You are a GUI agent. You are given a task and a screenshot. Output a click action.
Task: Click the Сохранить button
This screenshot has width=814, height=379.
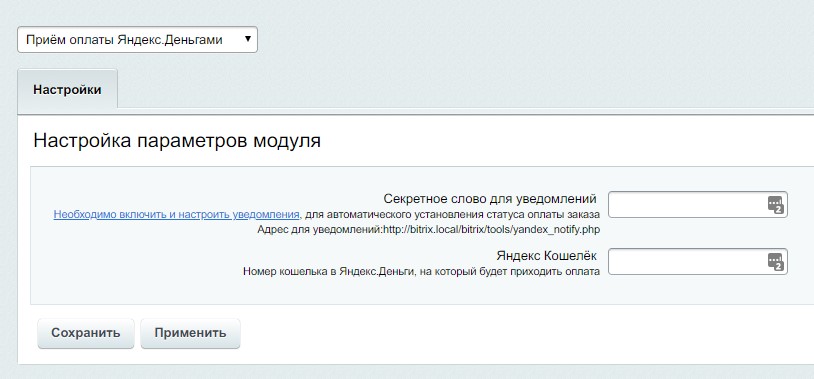click(x=86, y=333)
